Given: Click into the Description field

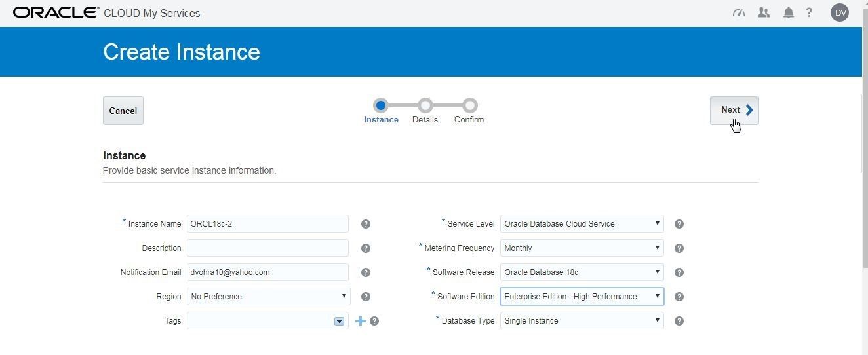Looking at the screenshot, I should [x=267, y=248].
